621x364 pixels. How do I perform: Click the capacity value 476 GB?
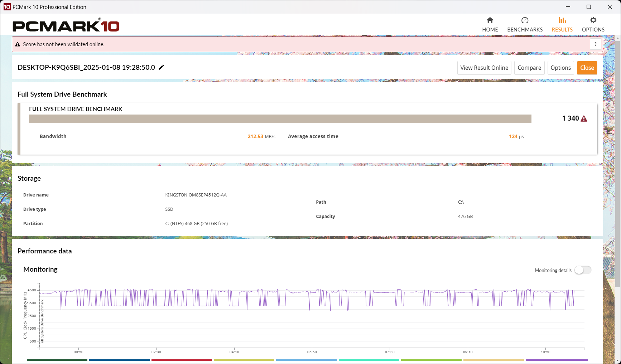(465, 217)
